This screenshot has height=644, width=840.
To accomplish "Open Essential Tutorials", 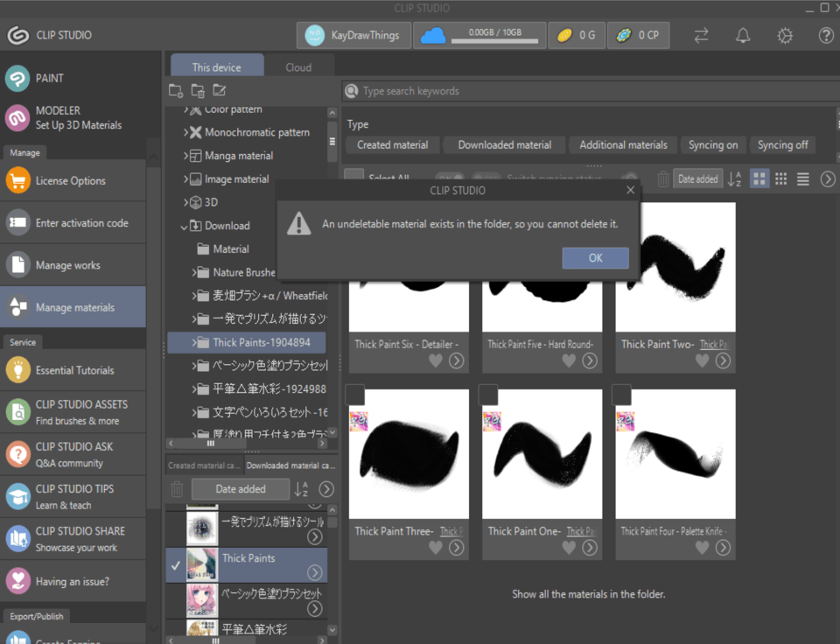I will click(x=73, y=370).
